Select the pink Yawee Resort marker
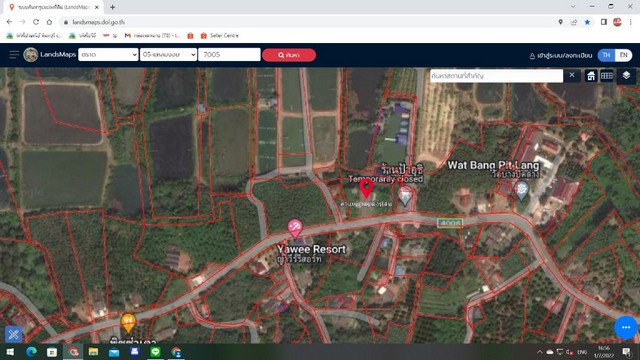This screenshot has height=360, width=640. pyautogui.click(x=295, y=228)
